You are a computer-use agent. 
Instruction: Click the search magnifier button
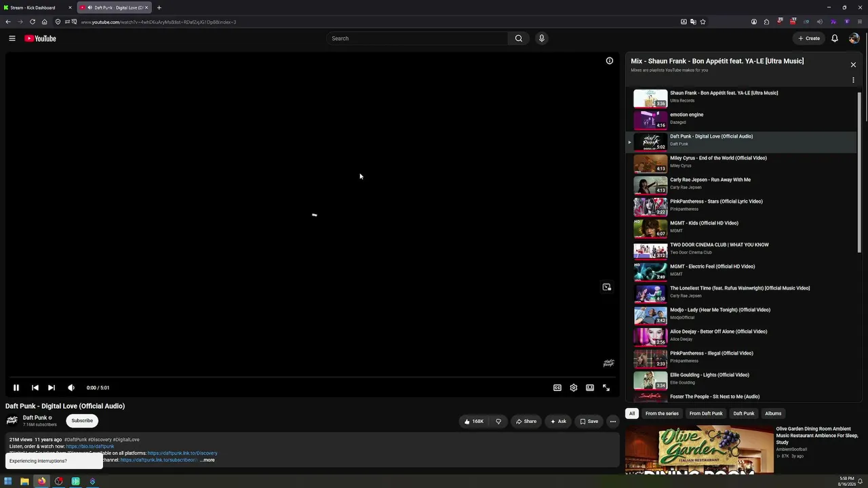[x=519, y=39]
